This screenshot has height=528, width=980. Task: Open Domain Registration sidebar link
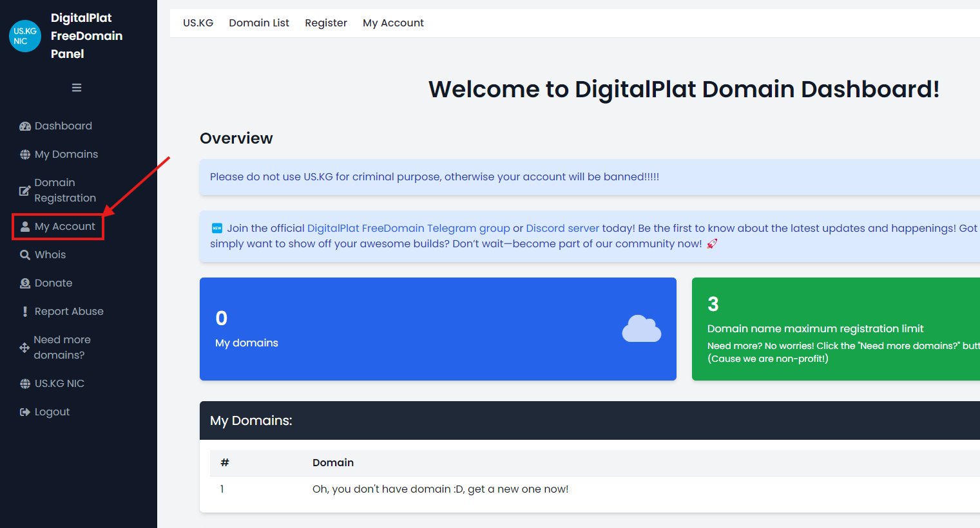(x=65, y=191)
